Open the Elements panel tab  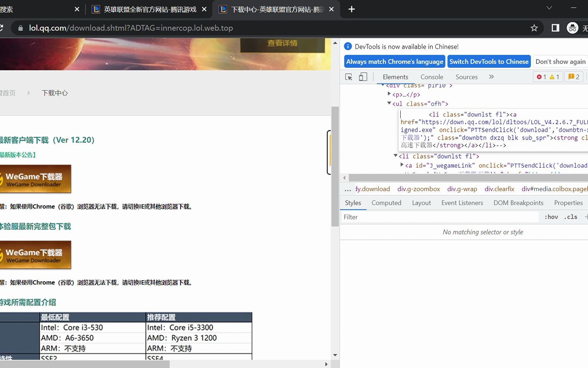(395, 77)
